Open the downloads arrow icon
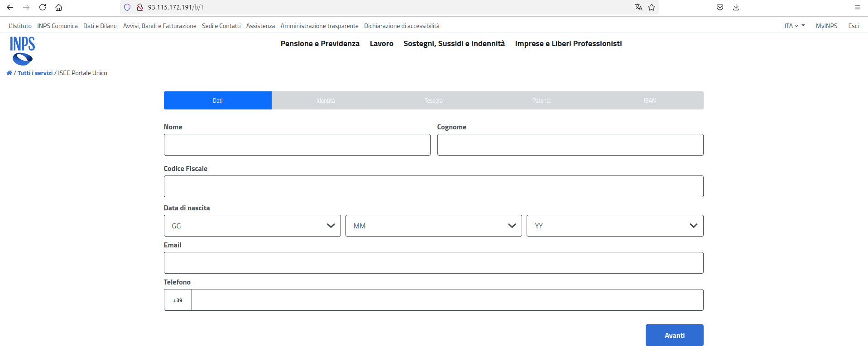Image resolution: width=868 pixels, height=346 pixels. pyautogui.click(x=736, y=7)
